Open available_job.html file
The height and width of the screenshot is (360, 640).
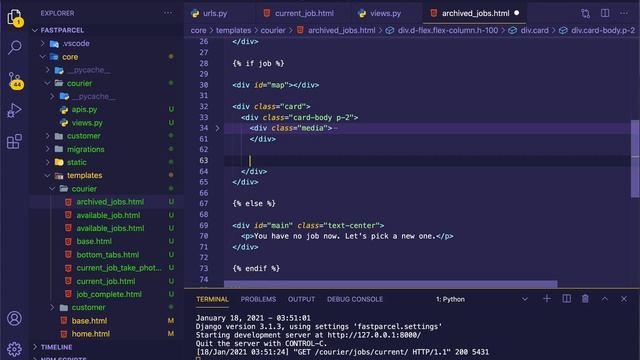[108, 215]
